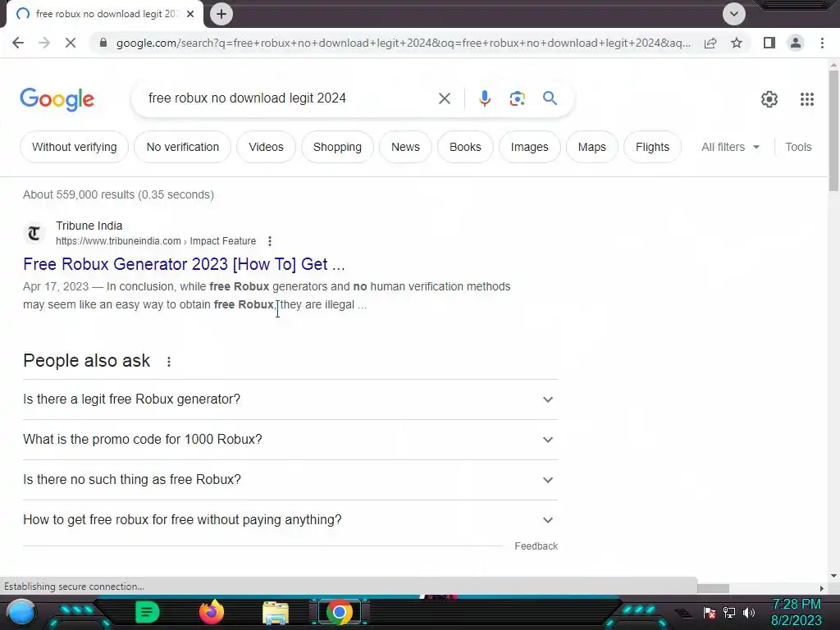Image resolution: width=840 pixels, height=630 pixels.
Task: Switch to Shopping results
Action: (x=337, y=147)
